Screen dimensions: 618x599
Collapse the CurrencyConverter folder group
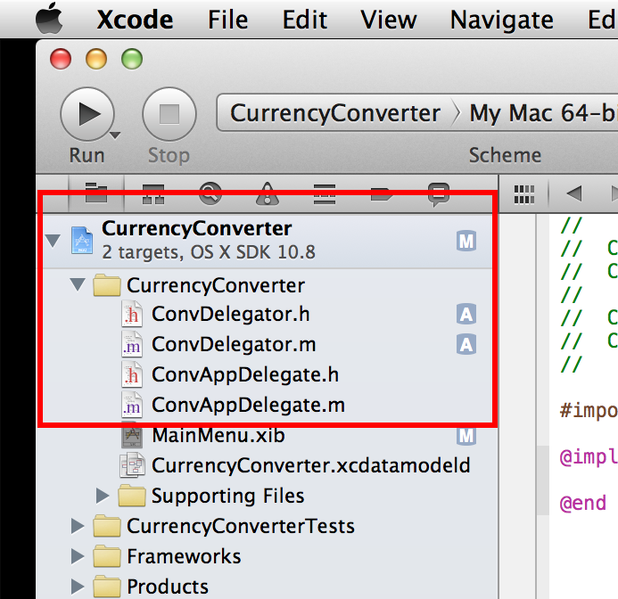pos(78,286)
